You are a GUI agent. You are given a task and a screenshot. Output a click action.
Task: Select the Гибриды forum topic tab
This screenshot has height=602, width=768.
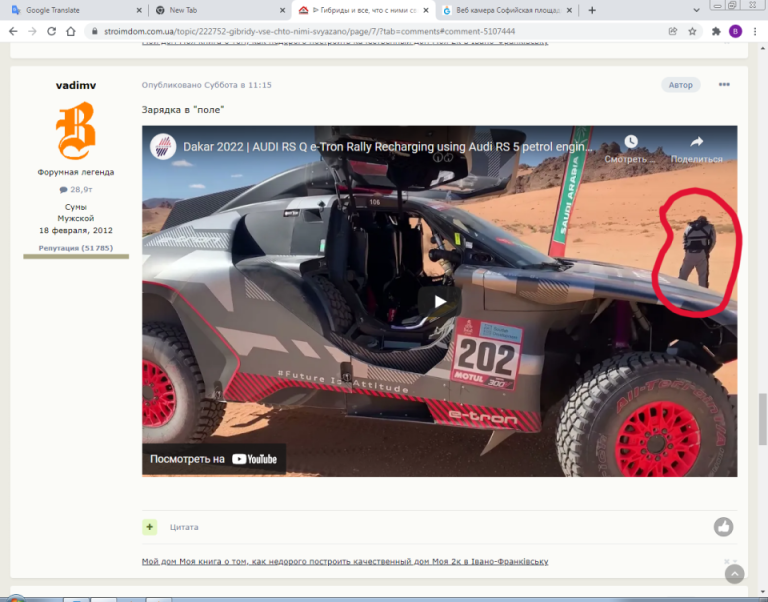click(364, 10)
